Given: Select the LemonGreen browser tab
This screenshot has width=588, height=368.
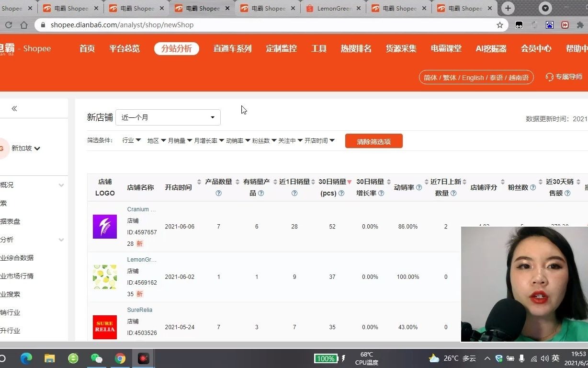Looking at the screenshot, I should [x=334, y=8].
